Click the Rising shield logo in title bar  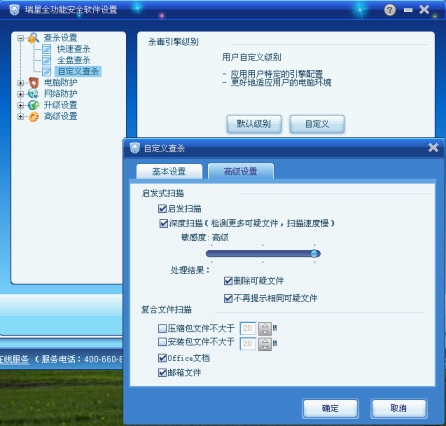[x=14, y=9]
